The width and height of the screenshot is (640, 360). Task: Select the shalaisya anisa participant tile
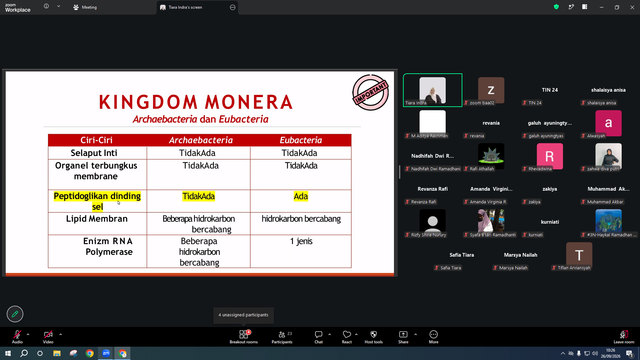click(608, 90)
